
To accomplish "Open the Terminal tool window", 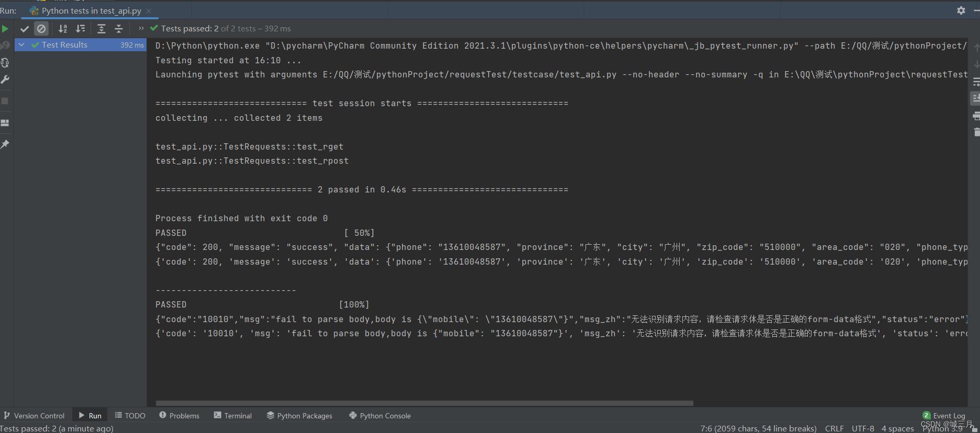I will (233, 416).
